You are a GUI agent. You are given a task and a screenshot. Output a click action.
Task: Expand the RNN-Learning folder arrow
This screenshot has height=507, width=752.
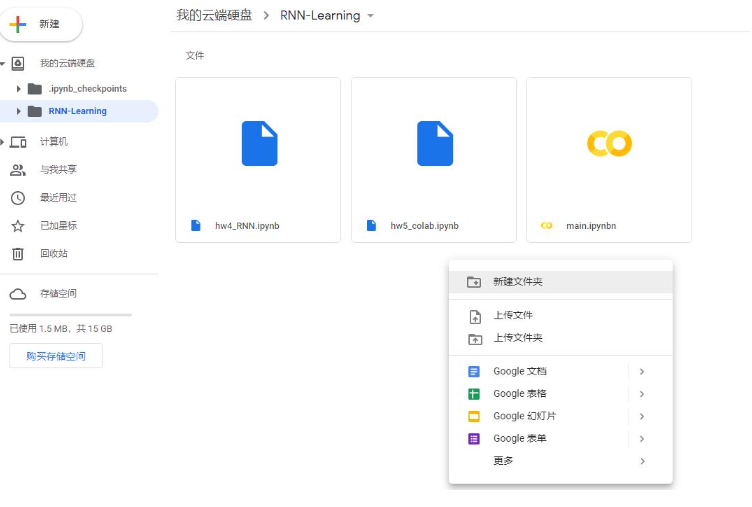click(x=18, y=111)
